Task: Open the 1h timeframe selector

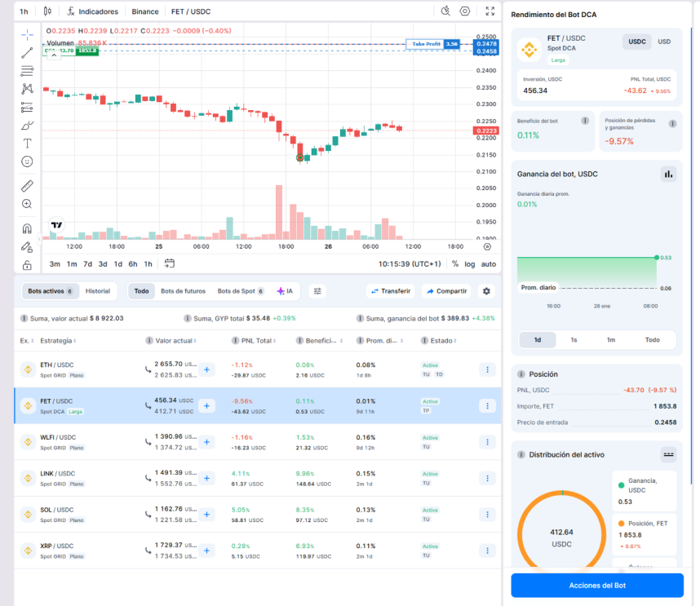Action: (24, 11)
